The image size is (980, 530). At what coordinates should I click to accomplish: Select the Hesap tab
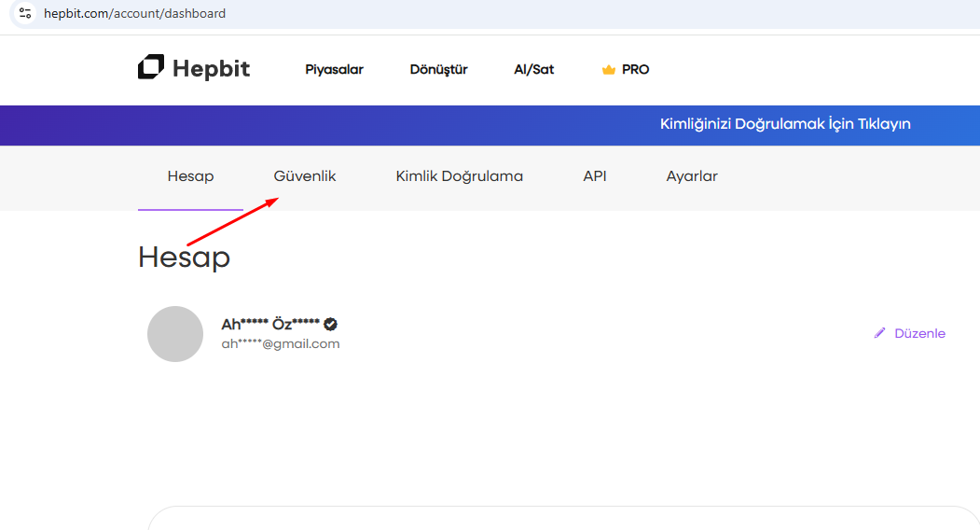tap(190, 176)
